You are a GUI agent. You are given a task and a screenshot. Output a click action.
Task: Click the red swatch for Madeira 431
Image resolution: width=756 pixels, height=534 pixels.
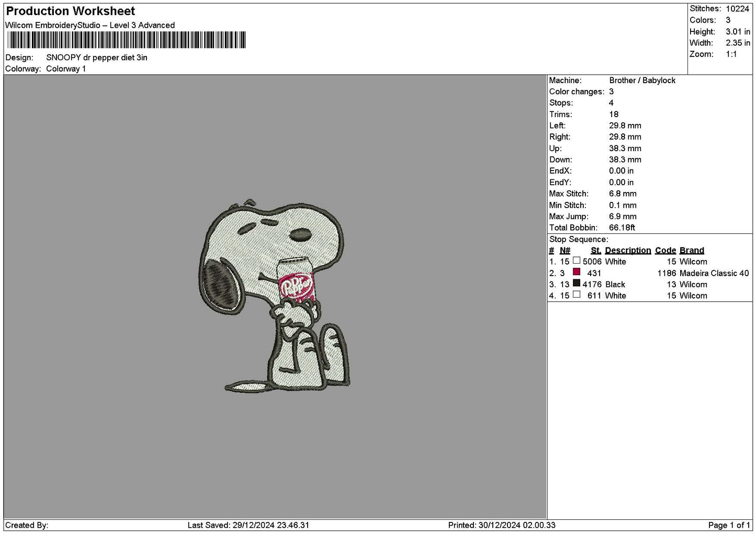coord(577,272)
